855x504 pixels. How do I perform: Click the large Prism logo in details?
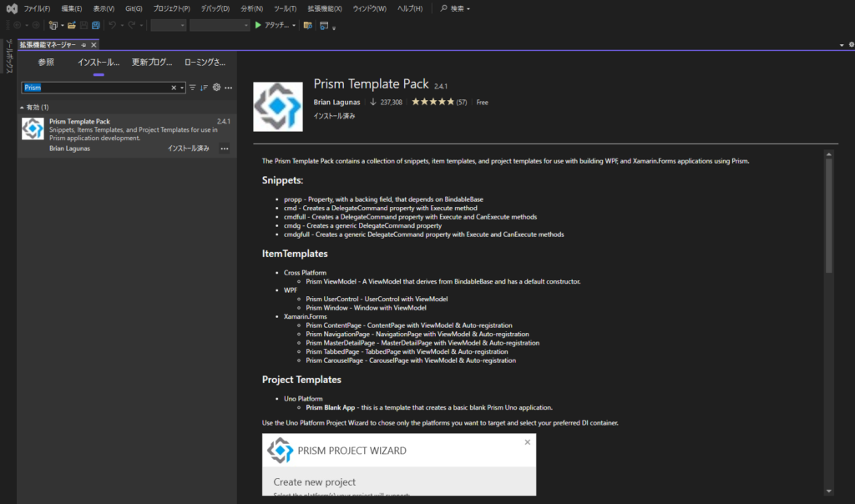277,107
